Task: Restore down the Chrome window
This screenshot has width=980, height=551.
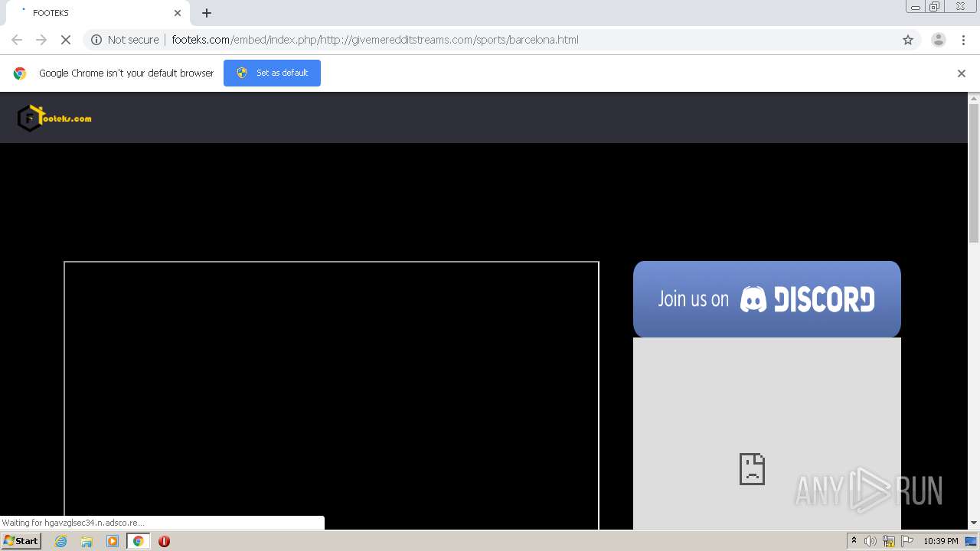Action: 934,7
